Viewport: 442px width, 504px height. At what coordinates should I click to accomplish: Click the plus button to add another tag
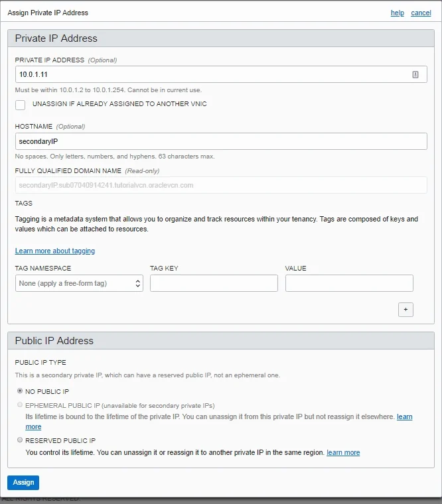pyautogui.click(x=405, y=310)
